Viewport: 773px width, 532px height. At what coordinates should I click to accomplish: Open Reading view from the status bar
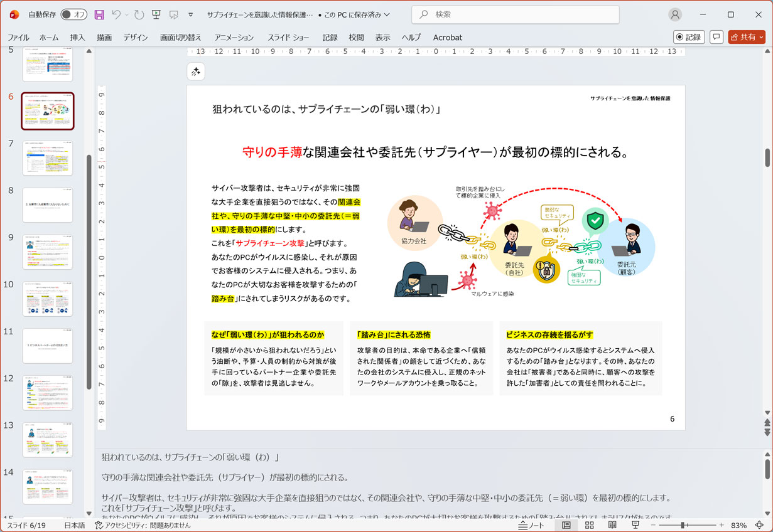612,525
